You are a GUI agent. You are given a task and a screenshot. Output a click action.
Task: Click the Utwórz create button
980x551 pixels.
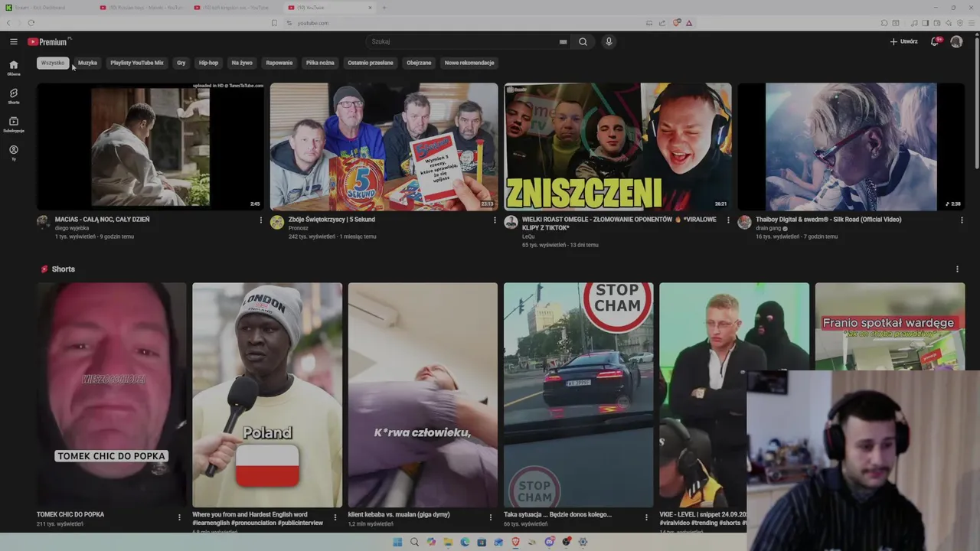point(904,41)
